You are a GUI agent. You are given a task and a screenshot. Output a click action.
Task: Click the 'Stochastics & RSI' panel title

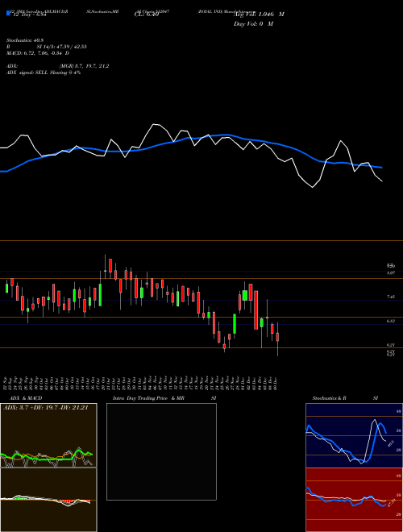click(x=345, y=398)
